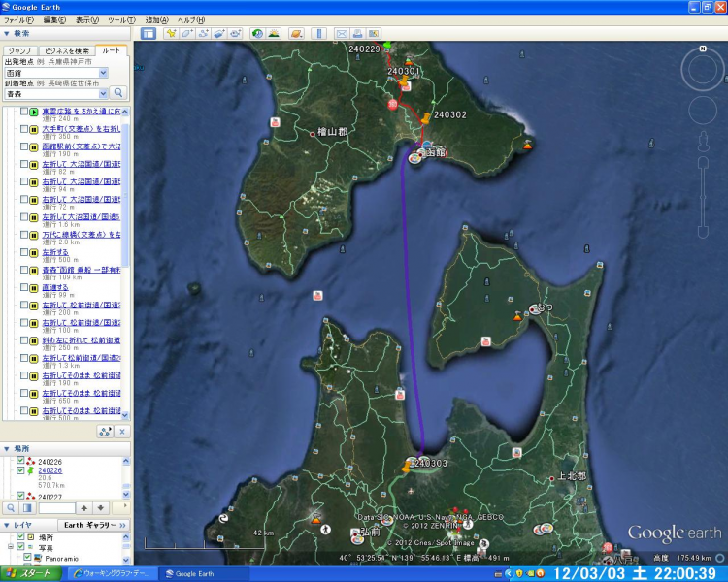This screenshot has height=582, width=728.
Task: Open the ツール(T) menu
Action: coord(121,20)
